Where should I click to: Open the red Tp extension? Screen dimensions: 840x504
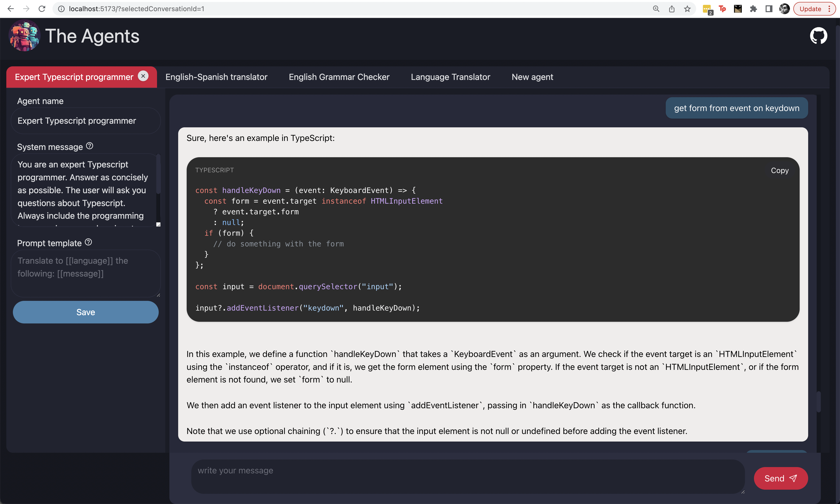click(x=722, y=9)
